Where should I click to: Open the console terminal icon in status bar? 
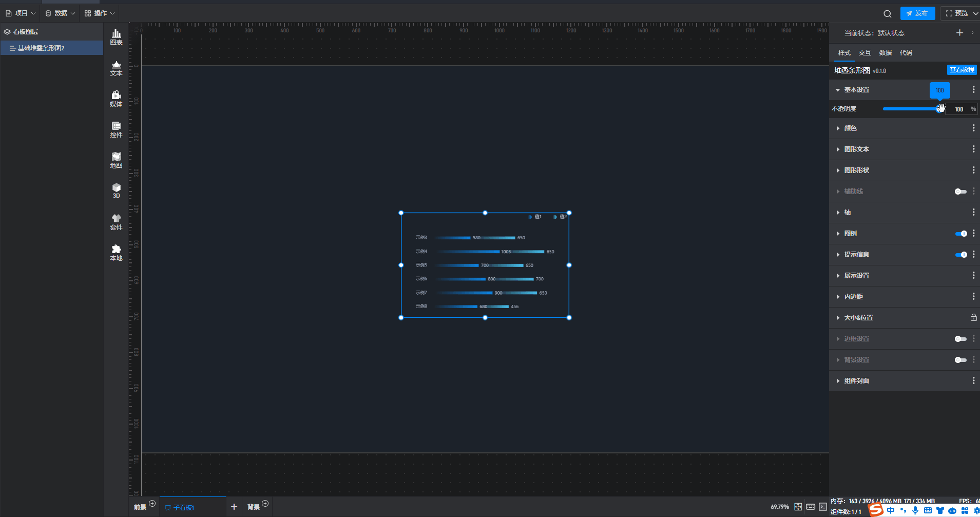click(823, 507)
